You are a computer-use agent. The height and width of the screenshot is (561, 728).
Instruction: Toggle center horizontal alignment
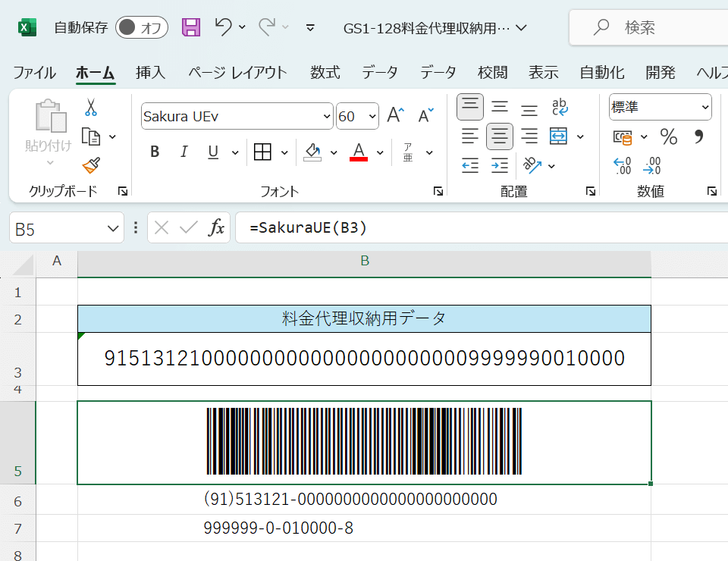pos(500,136)
